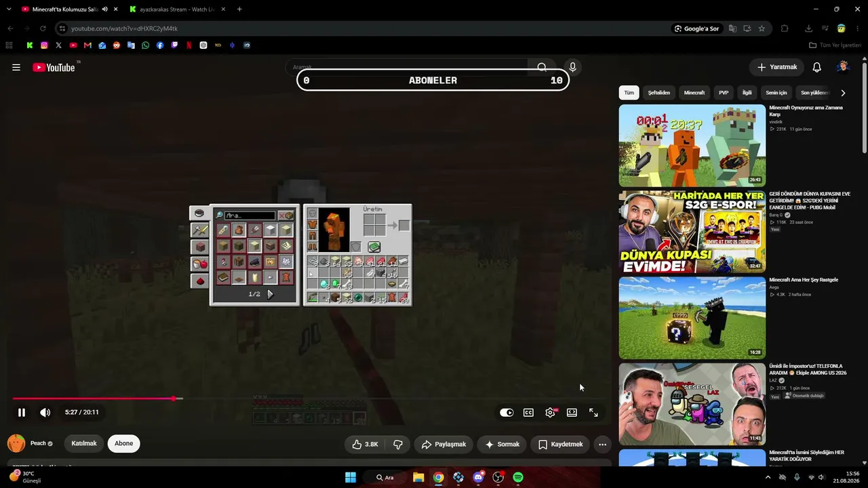Toggle theater mode

[572, 412]
